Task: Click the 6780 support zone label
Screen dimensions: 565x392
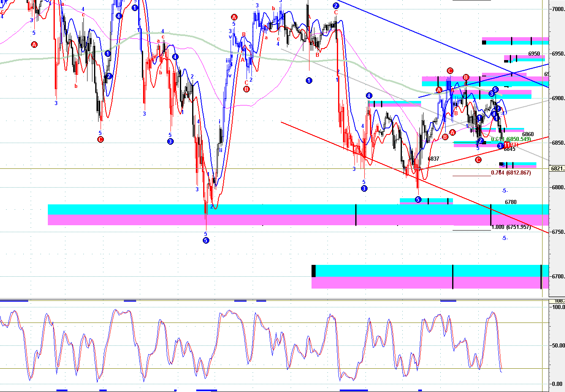Action: click(511, 202)
